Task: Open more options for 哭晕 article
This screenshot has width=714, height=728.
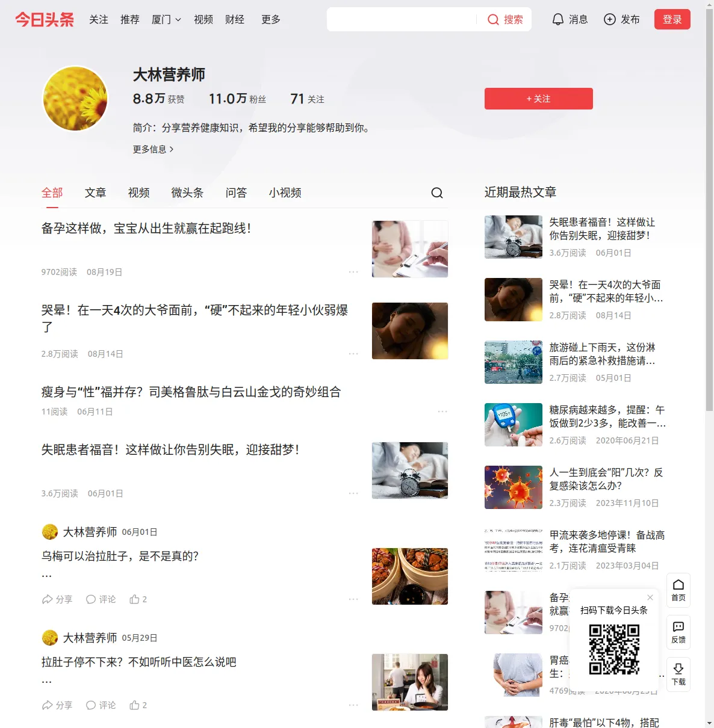Action: [353, 354]
